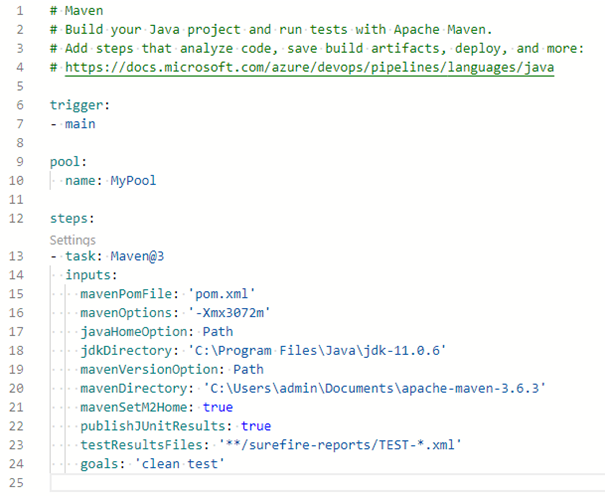Image resolution: width=605 pixels, height=496 pixels.
Task: Click line number 13 in the gutter
Action: tap(16, 256)
